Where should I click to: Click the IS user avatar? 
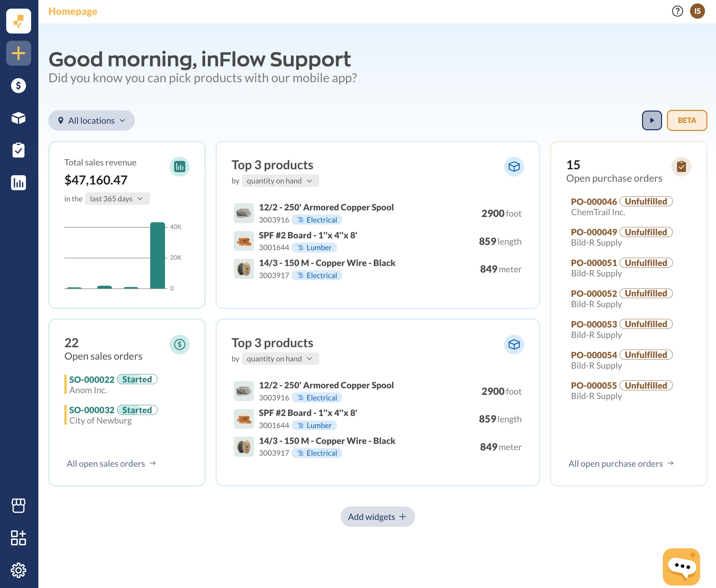(x=698, y=11)
